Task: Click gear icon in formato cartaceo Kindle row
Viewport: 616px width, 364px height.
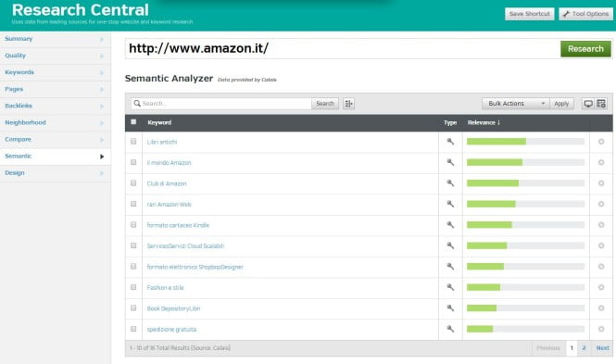Action: point(601,225)
